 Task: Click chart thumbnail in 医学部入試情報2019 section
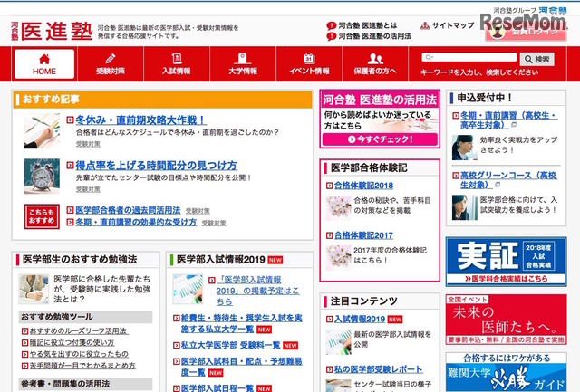click(188, 289)
